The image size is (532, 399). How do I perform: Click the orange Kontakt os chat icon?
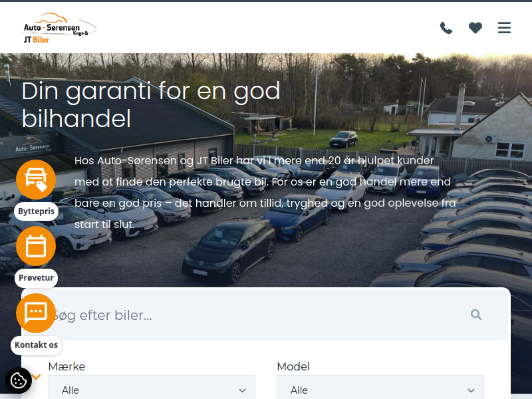pyautogui.click(x=36, y=313)
